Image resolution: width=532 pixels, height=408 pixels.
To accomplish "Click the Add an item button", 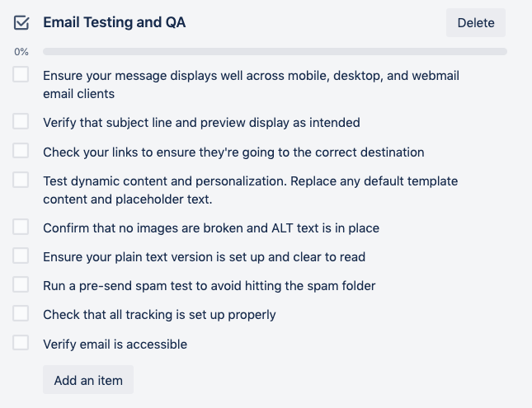I will [88, 380].
